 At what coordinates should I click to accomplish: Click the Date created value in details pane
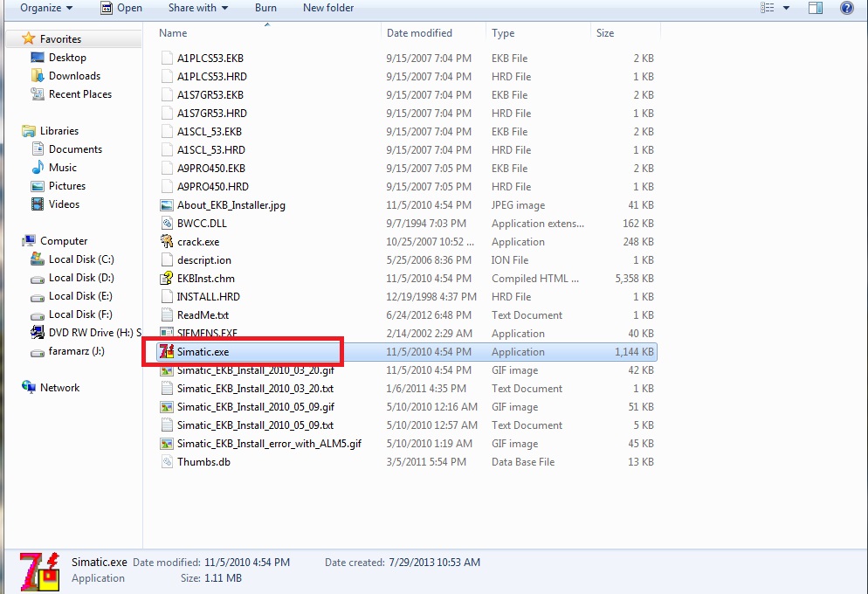pyautogui.click(x=435, y=562)
